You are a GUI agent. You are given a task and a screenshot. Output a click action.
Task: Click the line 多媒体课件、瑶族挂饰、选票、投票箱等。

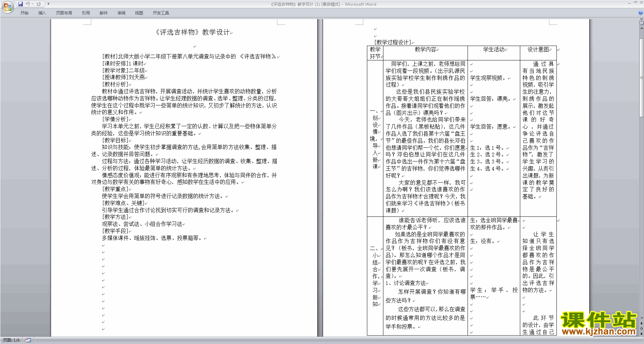[153, 238]
